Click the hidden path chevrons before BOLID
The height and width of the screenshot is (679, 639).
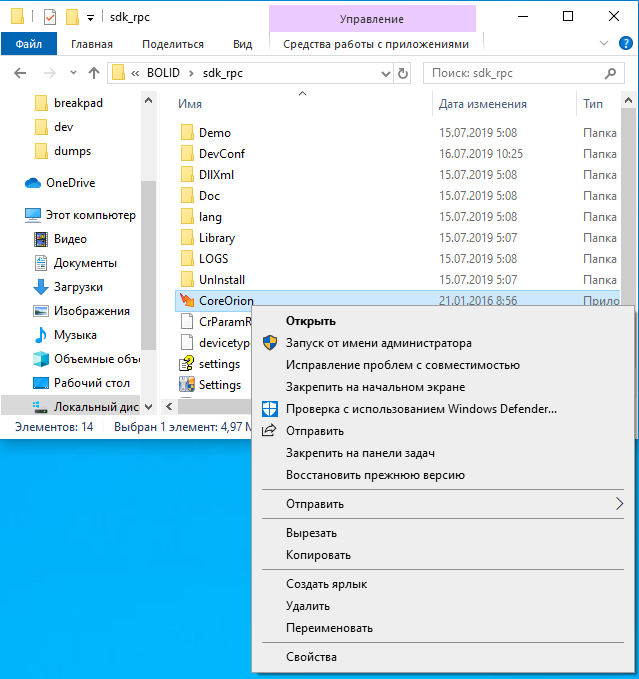point(135,74)
